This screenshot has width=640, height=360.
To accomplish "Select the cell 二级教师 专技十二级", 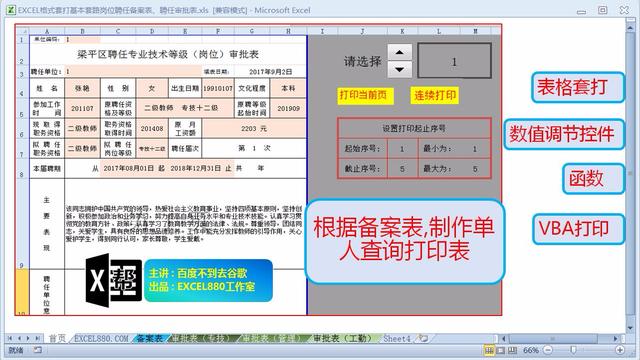I will [x=185, y=109].
